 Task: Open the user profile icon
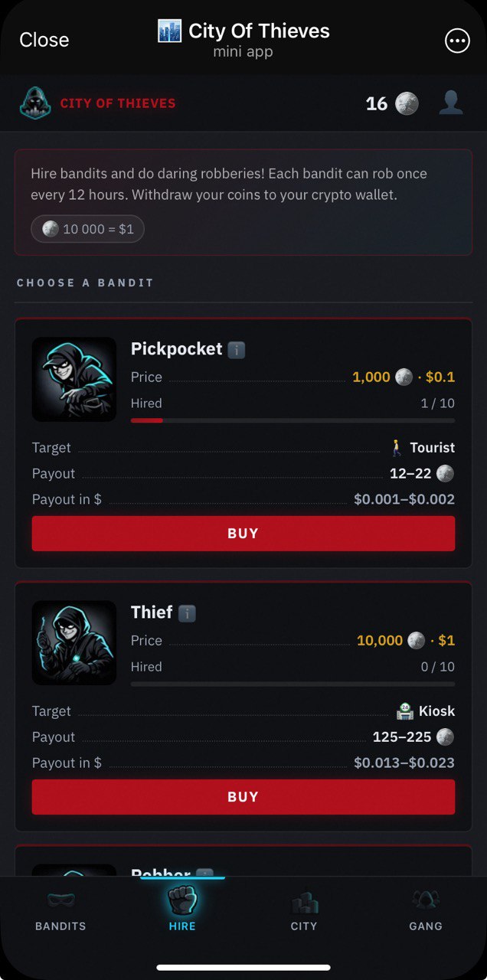(451, 103)
